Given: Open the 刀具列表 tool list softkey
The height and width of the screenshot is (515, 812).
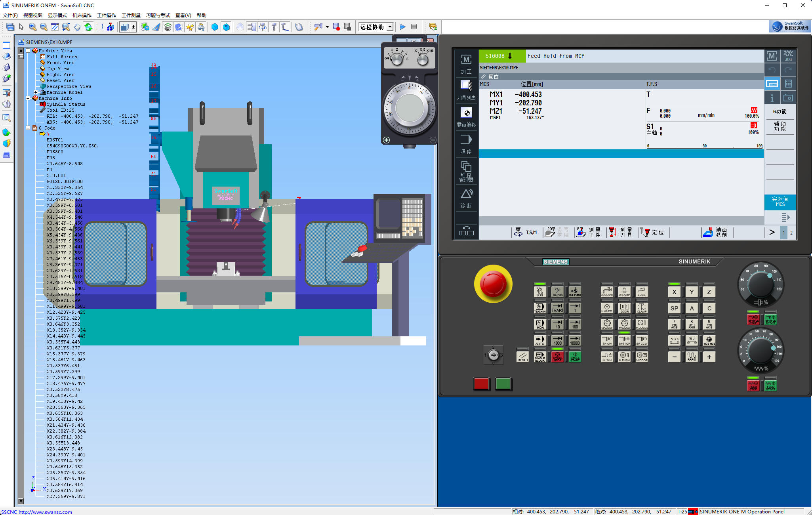Looking at the screenshot, I should (466, 90).
